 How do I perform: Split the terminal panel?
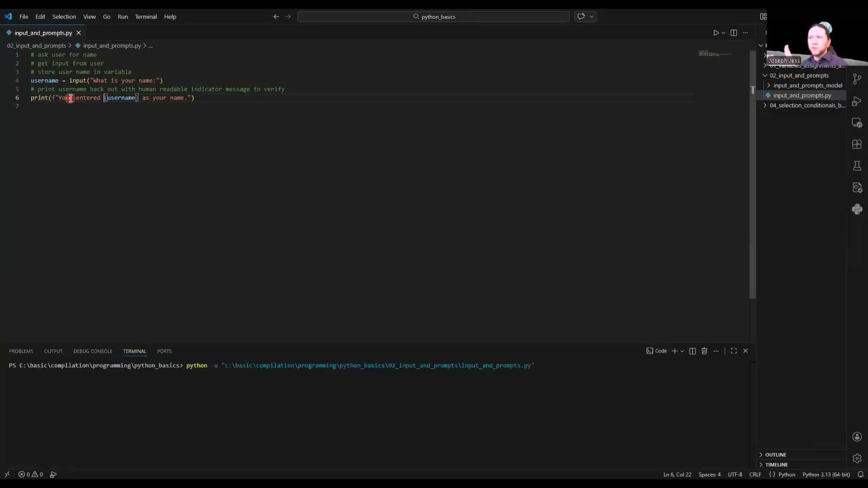click(692, 351)
